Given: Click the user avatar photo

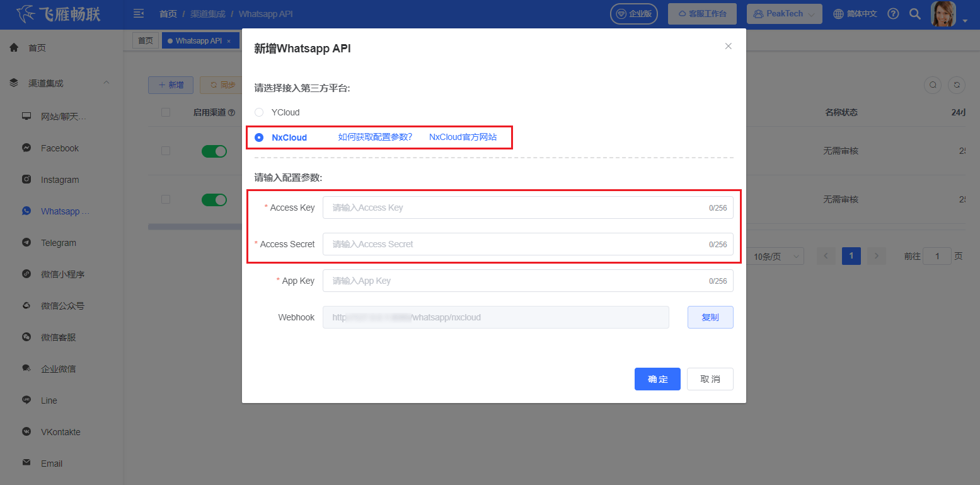Looking at the screenshot, I should [943, 13].
